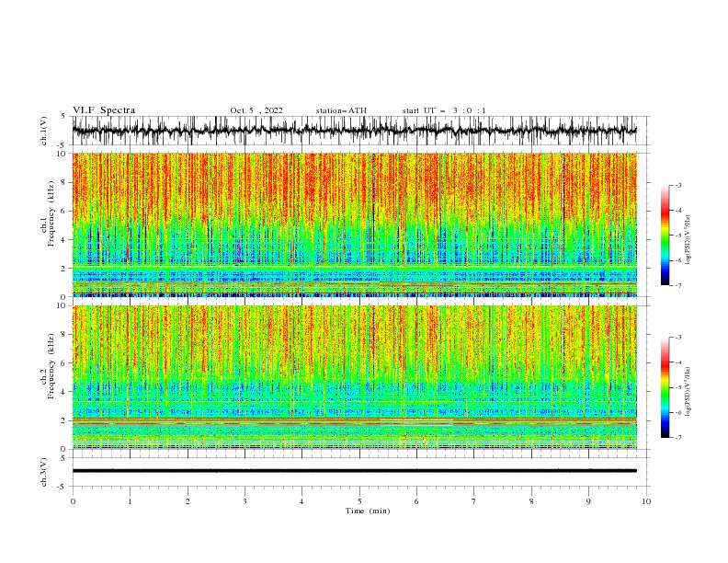The width and height of the screenshot is (728, 563).
Task: Click time axis tick label "1"
Action: [x=130, y=501]
